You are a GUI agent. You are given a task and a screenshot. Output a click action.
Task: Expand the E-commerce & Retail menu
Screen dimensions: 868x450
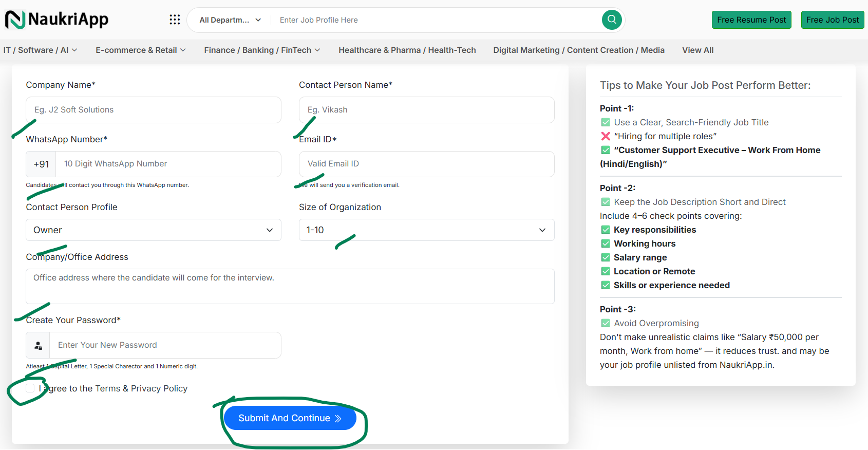pos(140,50)
